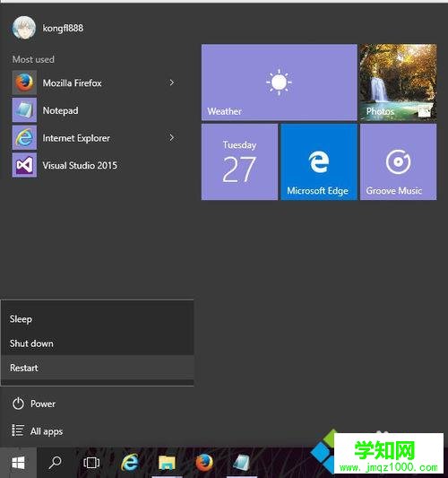Screen dimensions: 448x478
Task: Open the taskbar search magnifier
Action: (56, 463)
